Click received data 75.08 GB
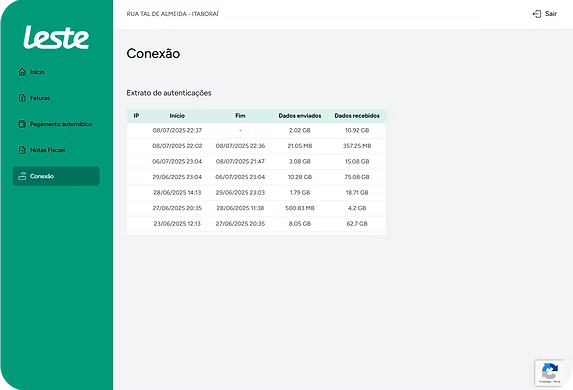 coord(357,177)
